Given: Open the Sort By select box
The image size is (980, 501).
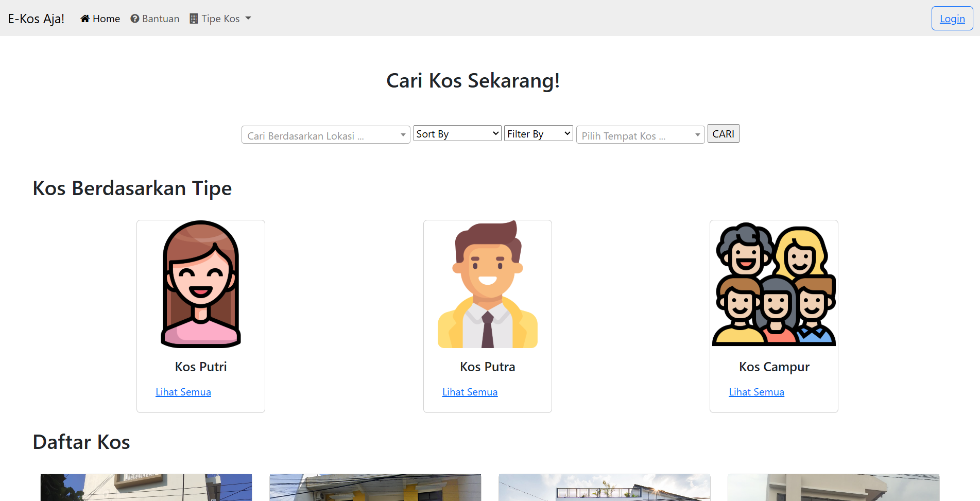Looking at the screenshot, I should (x=457, y=134).
